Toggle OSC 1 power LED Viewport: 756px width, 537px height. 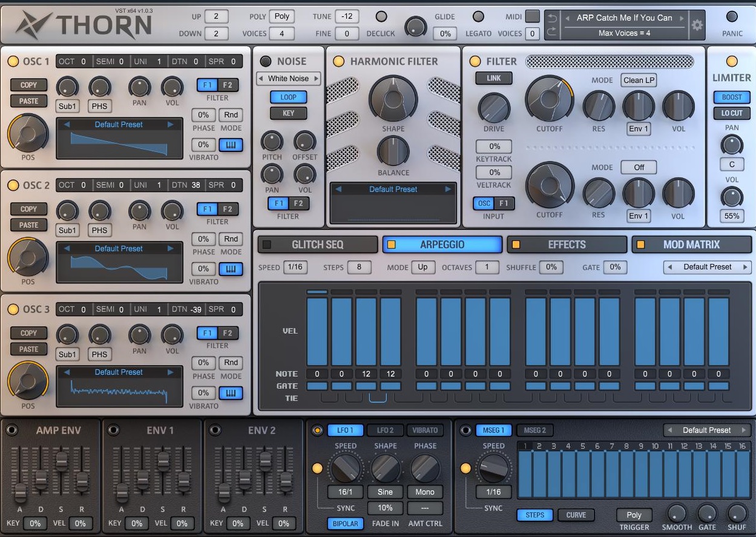pos(13,61)
